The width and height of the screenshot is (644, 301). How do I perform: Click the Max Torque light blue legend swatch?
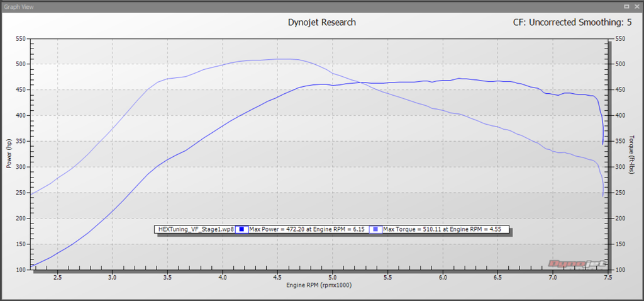(376, 230)
